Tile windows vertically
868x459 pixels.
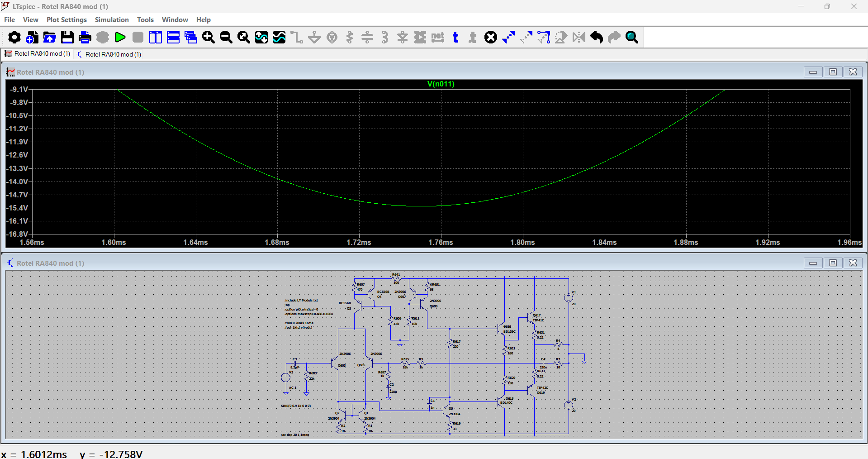pos(155,37)
